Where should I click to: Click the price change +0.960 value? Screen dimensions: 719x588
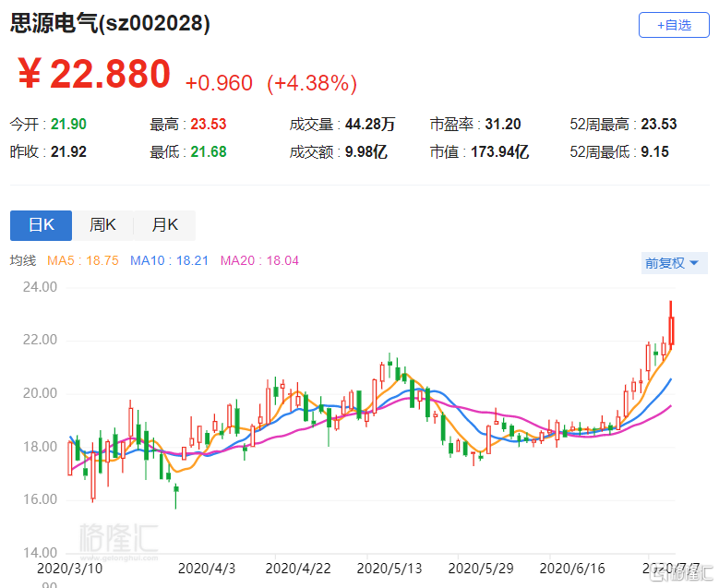tap(219, 83)
